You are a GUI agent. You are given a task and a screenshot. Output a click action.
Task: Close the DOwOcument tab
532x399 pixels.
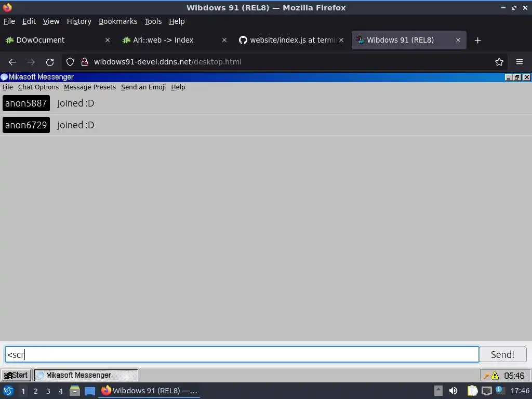[x=108, y=40]
